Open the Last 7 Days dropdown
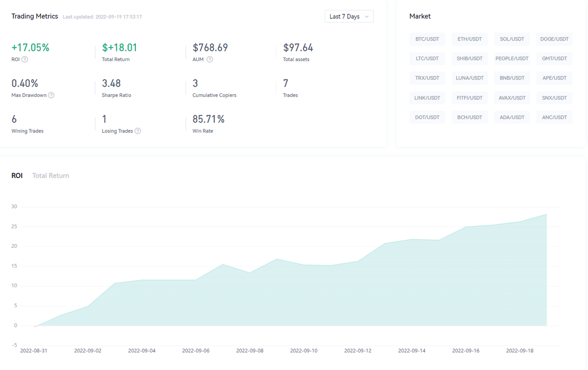The height and width of the screenshot is (370, 588). (349, 17)
